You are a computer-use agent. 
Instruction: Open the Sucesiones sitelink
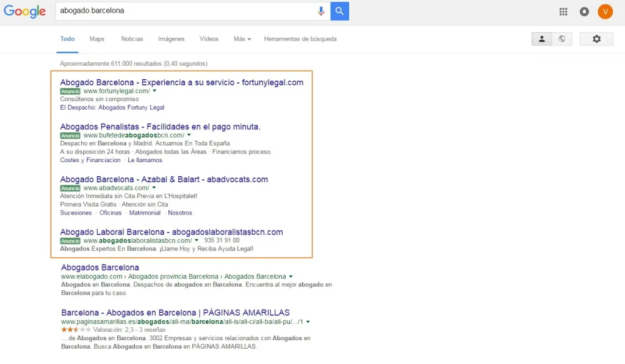76,213
